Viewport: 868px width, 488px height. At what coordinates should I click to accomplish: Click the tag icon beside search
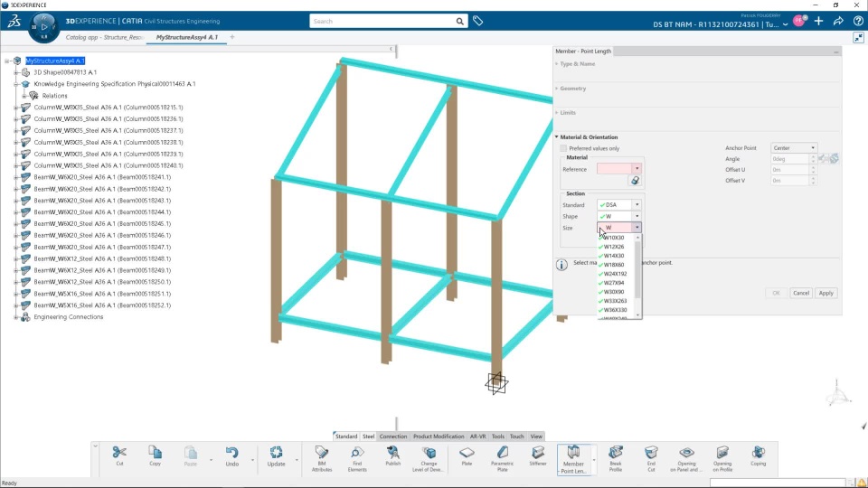pyautogui.click(x=477, y=21)
